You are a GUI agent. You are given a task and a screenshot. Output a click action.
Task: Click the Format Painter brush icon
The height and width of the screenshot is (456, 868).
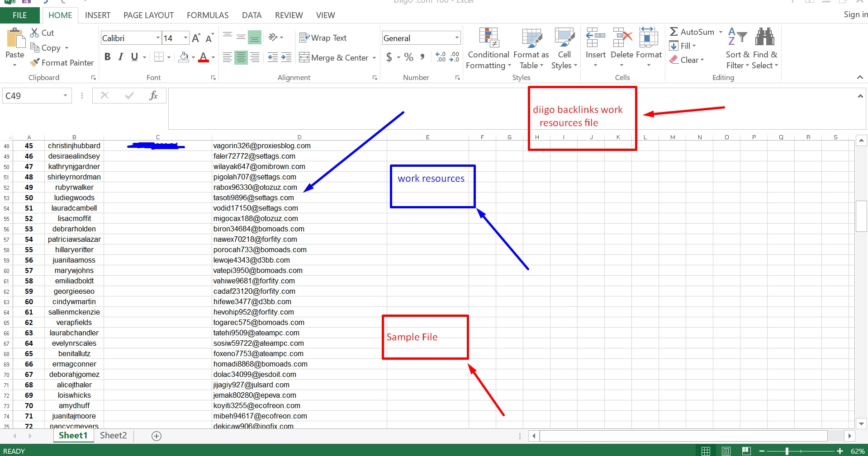click(34, 63)
